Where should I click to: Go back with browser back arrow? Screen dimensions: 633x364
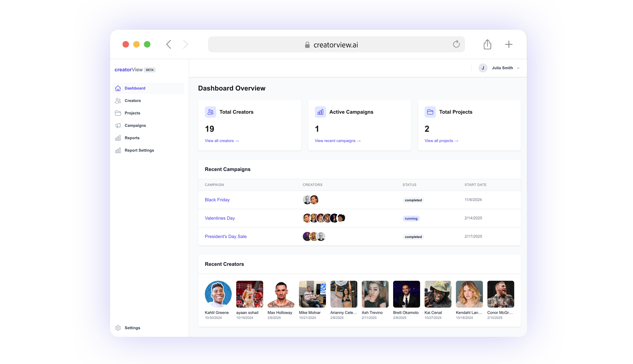point(169,44)
